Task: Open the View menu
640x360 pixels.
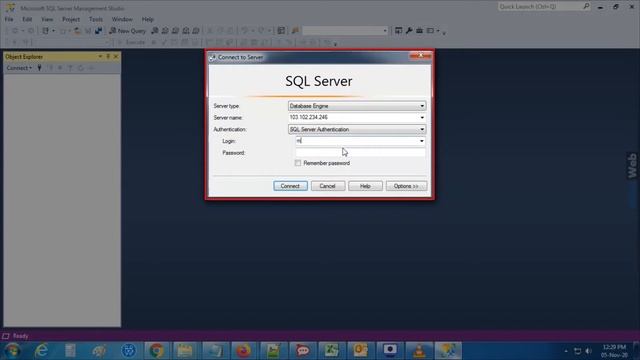Action: tap(47, 19)
